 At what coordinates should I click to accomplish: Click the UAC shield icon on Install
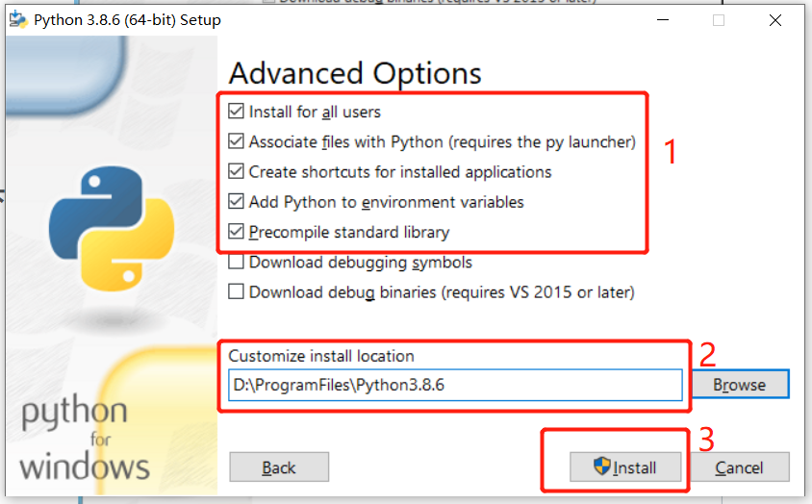[x=603, y=467]
